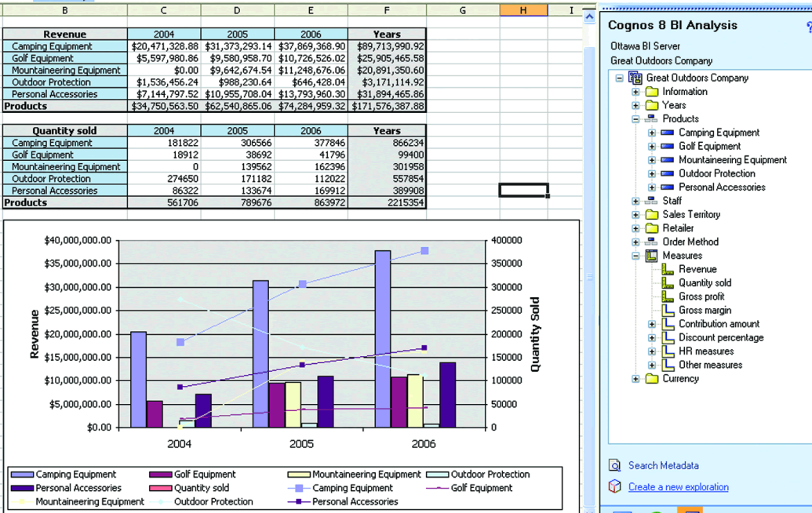Click Mountaineering Equipment bar swatch in legend
812x513 pixels.
point(299,475)
